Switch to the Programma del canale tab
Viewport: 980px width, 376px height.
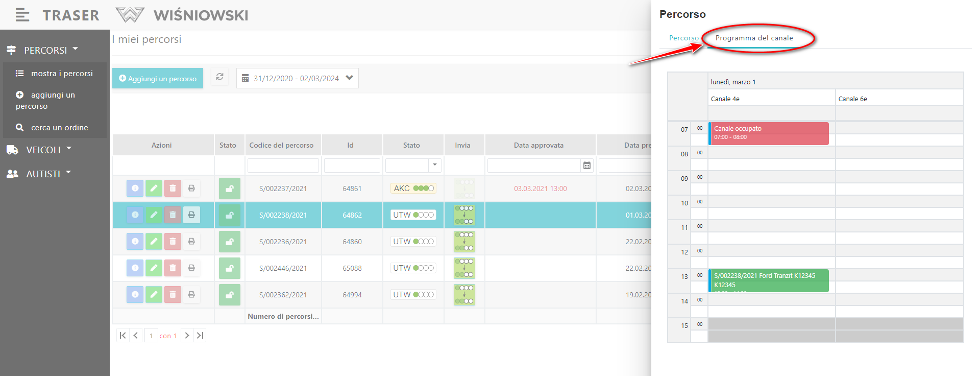click(754, 38)
